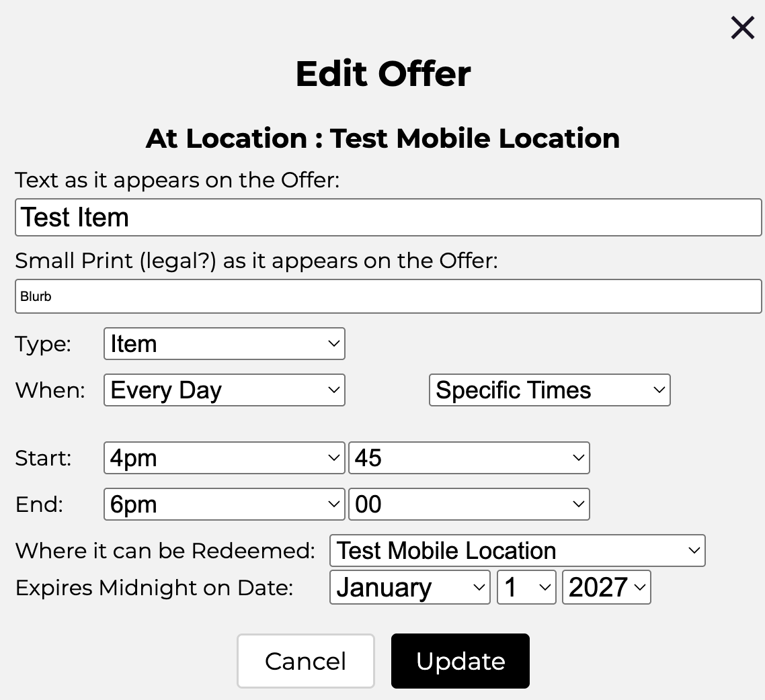Open the expiry month dropdown

coord(409,588)
